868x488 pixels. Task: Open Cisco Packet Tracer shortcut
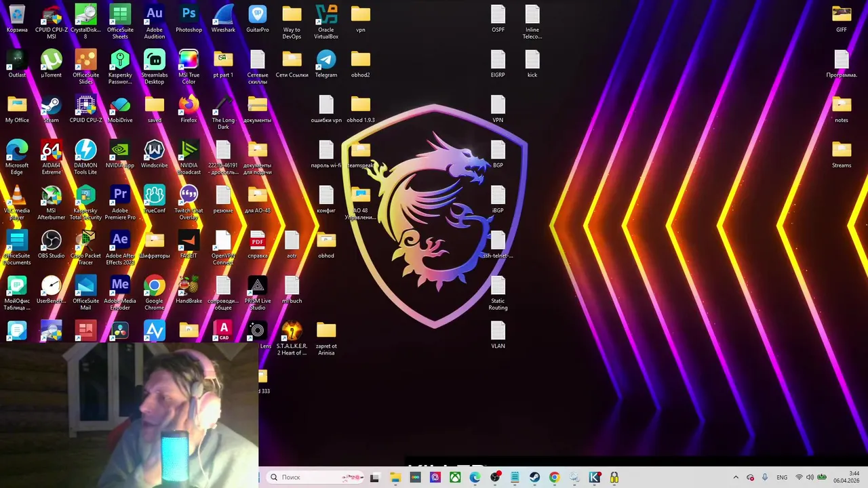click(x=85, y=248)
